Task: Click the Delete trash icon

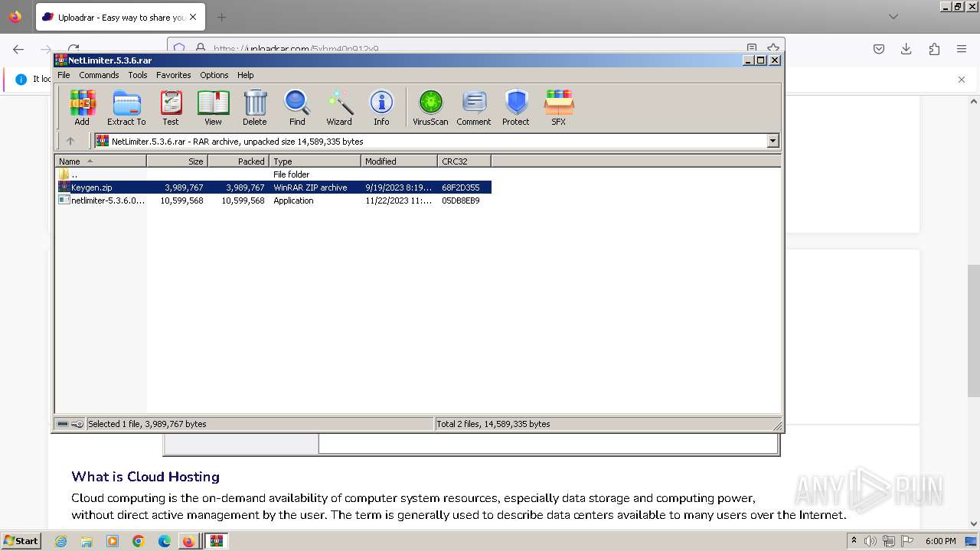Action: (255, 107)
